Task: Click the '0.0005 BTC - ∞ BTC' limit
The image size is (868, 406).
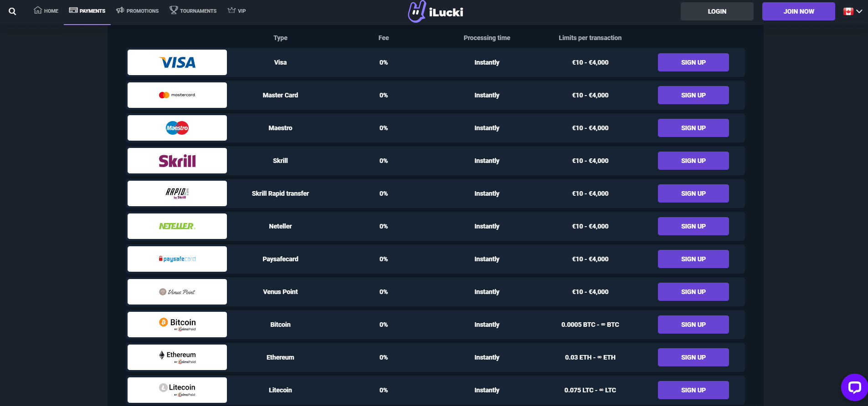Action: pos(590,325)
